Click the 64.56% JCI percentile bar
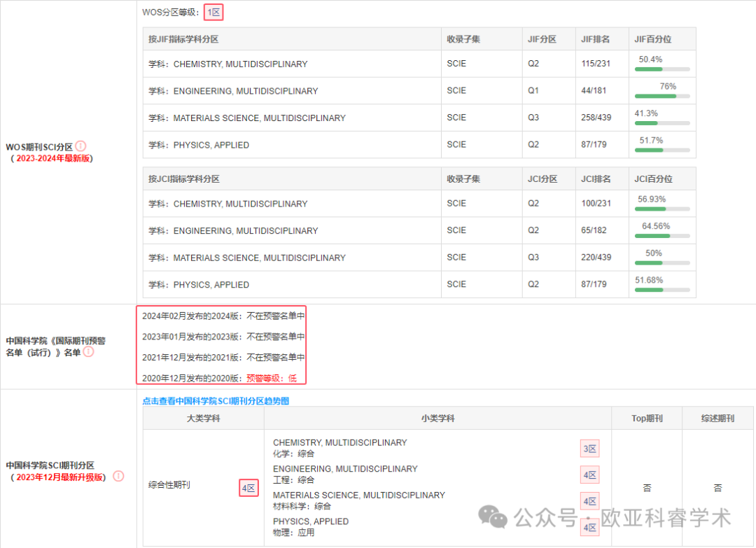This screenshot has height=548, width=756. click(x=662, y=236)
